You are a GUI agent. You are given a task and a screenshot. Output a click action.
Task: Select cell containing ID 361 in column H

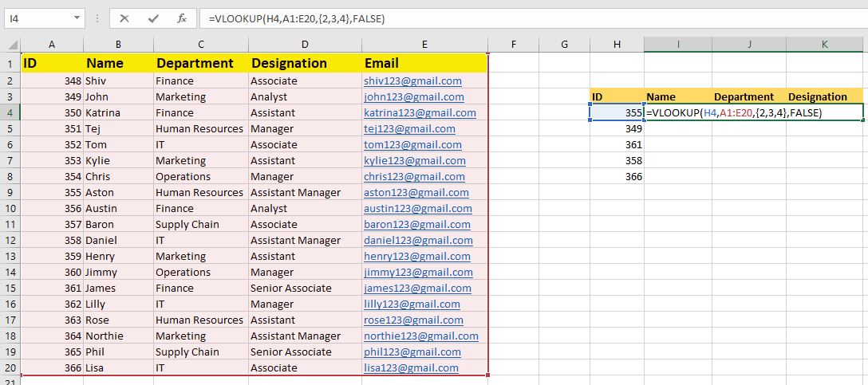(617, 144)
